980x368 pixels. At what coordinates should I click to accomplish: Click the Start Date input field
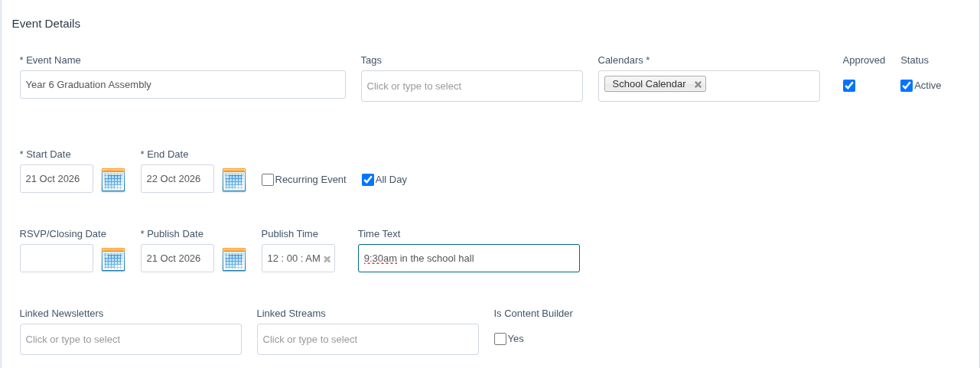point(57,179)
